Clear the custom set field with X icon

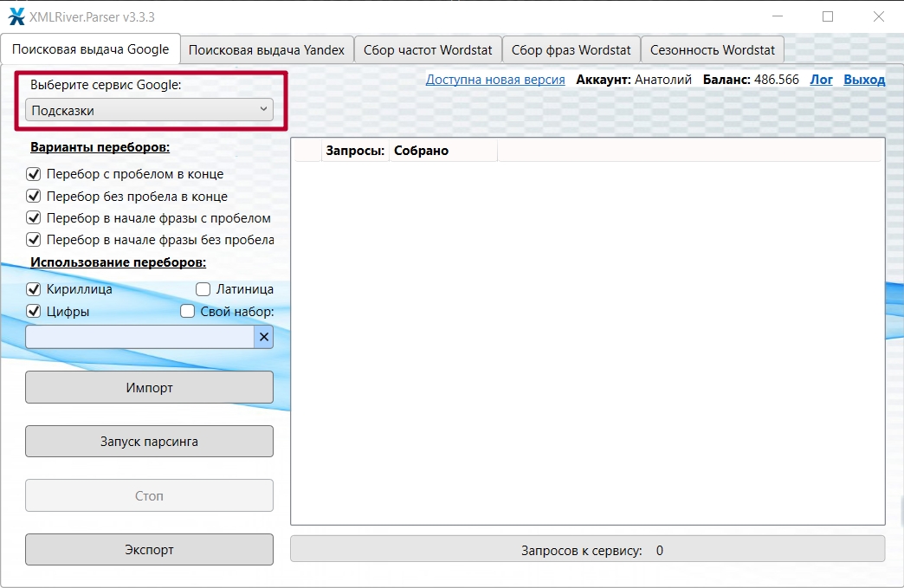(264, 337)
